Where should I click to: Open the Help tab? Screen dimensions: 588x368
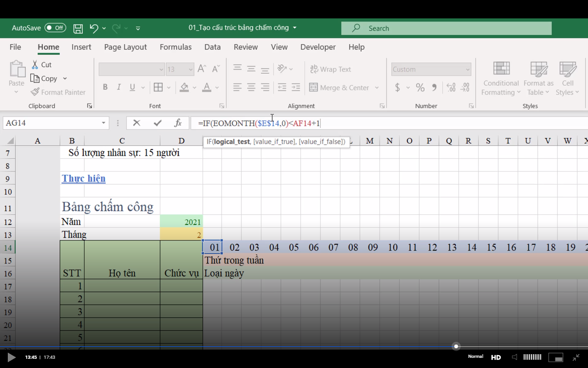[x=356, y=47]
